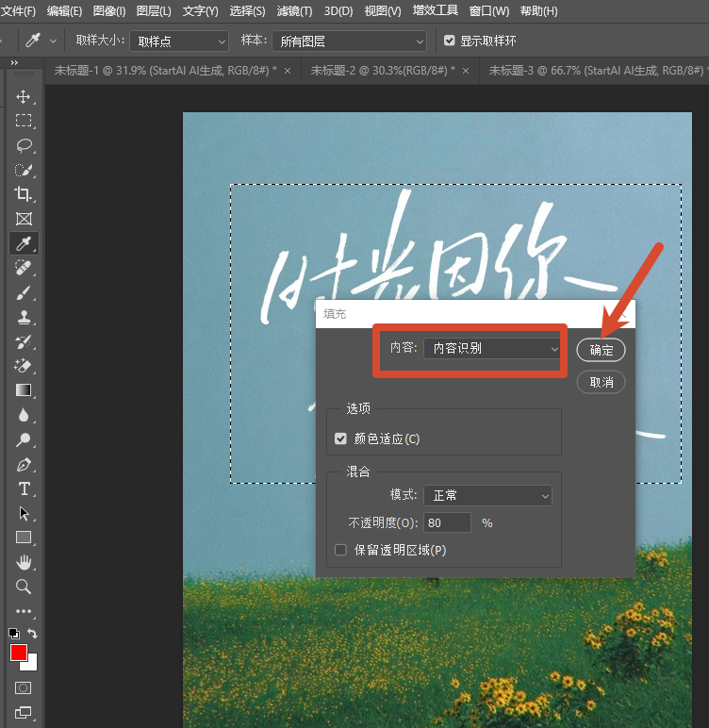Image resolution: width=709 pixels, height=728 pixels.
Task: Toggle Quick Mask mode
Action: tap(24, 687)
